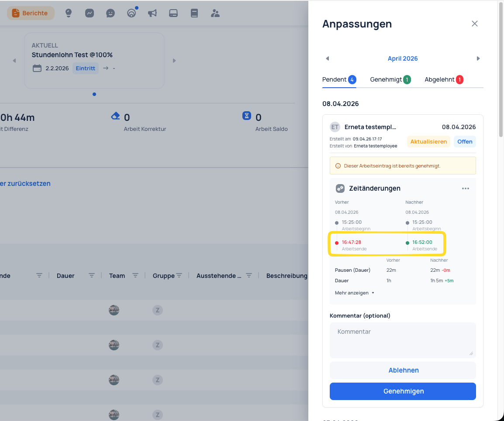Click the Kommentar text field
504x421 pixels.
403,340
